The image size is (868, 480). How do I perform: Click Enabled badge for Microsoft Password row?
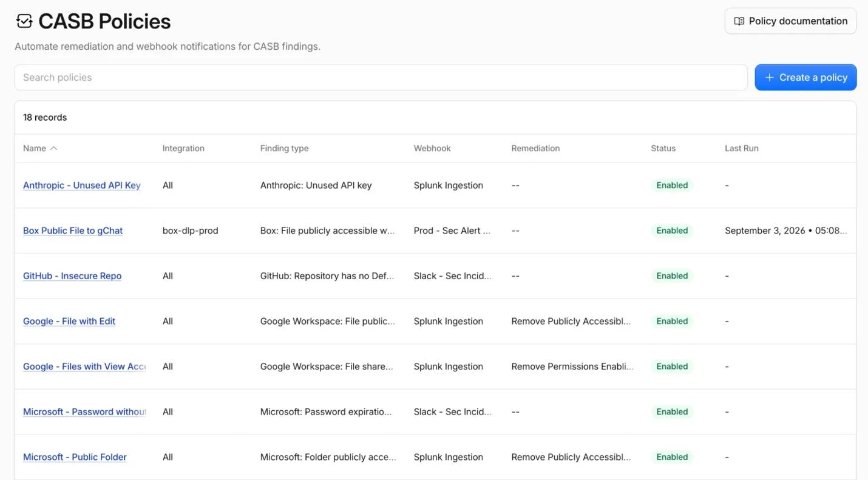(x=672, y=412)
